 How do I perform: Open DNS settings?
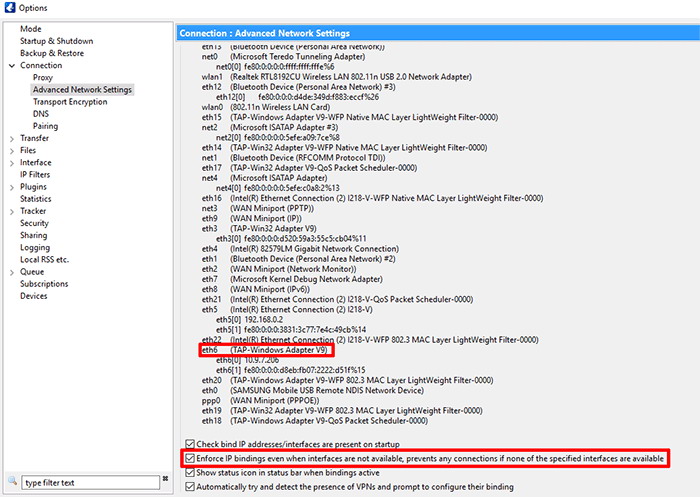coord(41,113)
